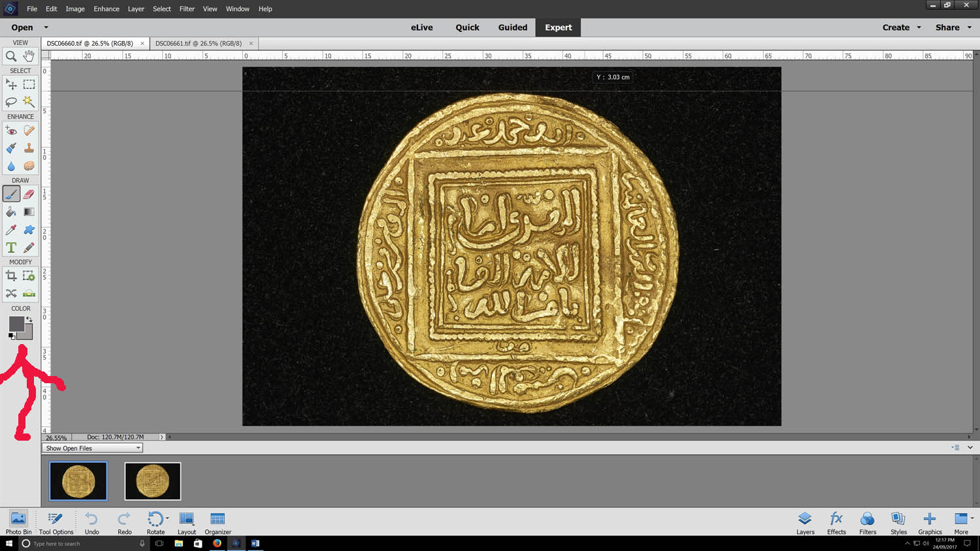Expand the More dropdown arrow

click(x=972, y=518)
